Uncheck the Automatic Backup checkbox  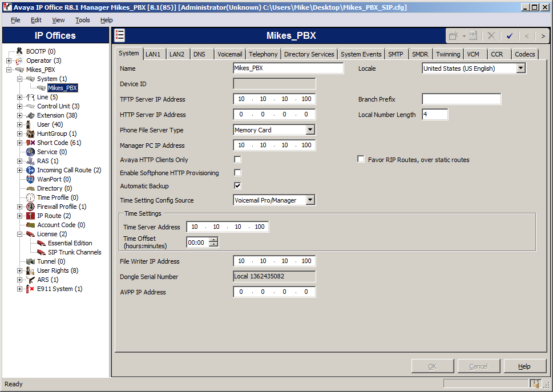238,186
